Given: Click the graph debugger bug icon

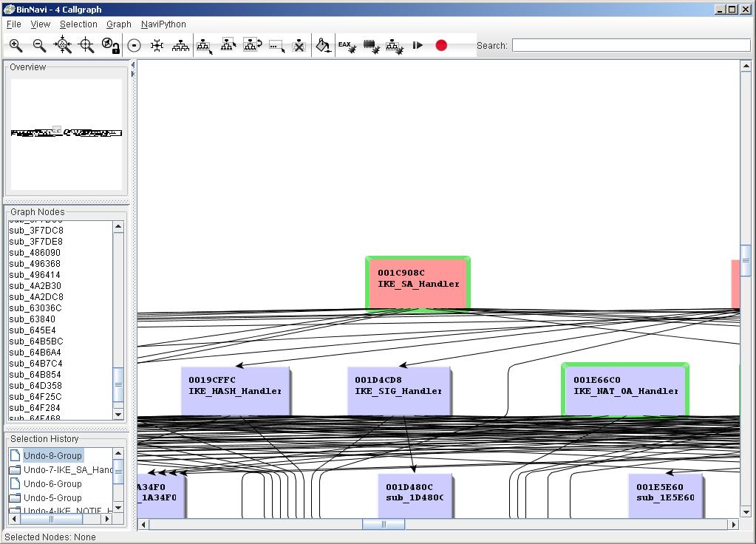Looking at the screenshot, I should (x=395, y=47).
